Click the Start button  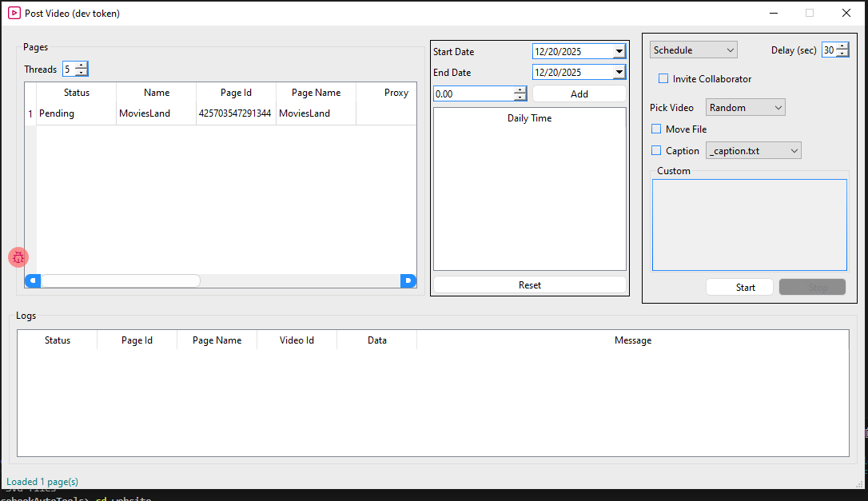click(x=739, y=288)
